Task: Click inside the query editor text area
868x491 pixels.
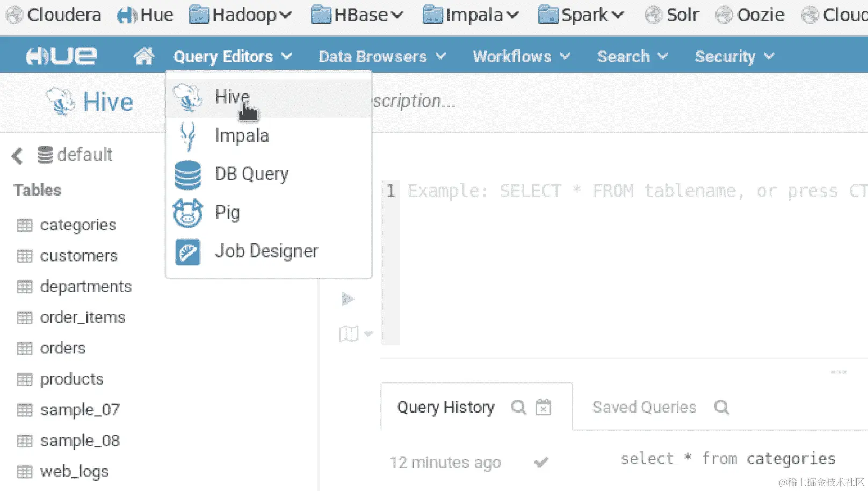Action: (x=633, y=263)
